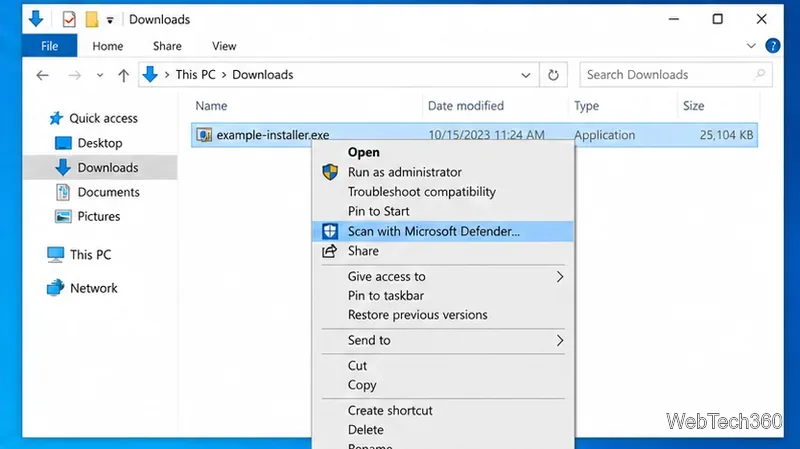This screenshot has height=449, width=800.
Task: Open Pictures in the navigation pane
Action: tap(88, 216)
